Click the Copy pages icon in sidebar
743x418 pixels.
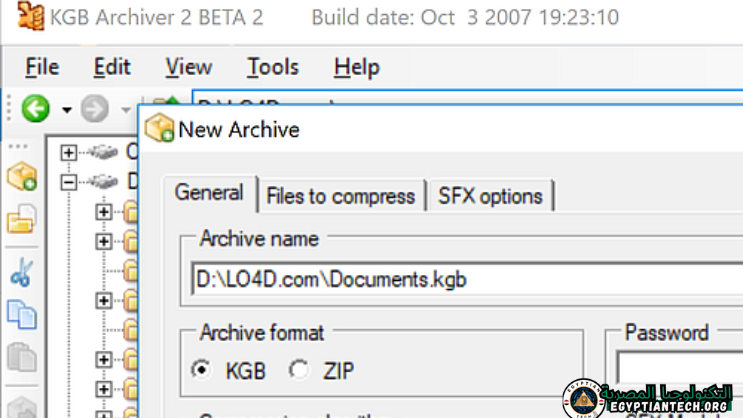pyautogui.click(x=22, y=314)
